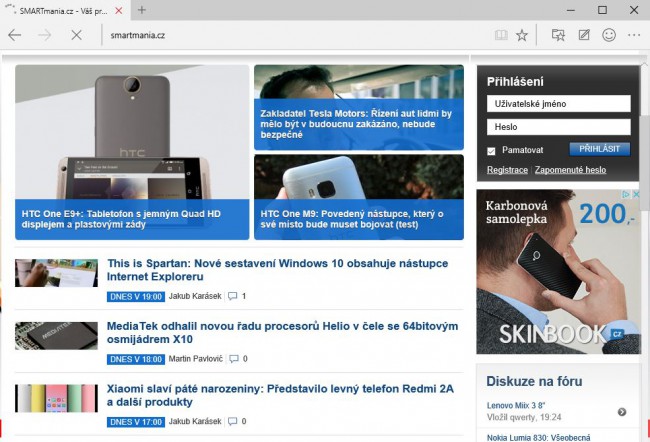Minimize the browser window
Screen dimensions: 650x442
click(571, 10)
